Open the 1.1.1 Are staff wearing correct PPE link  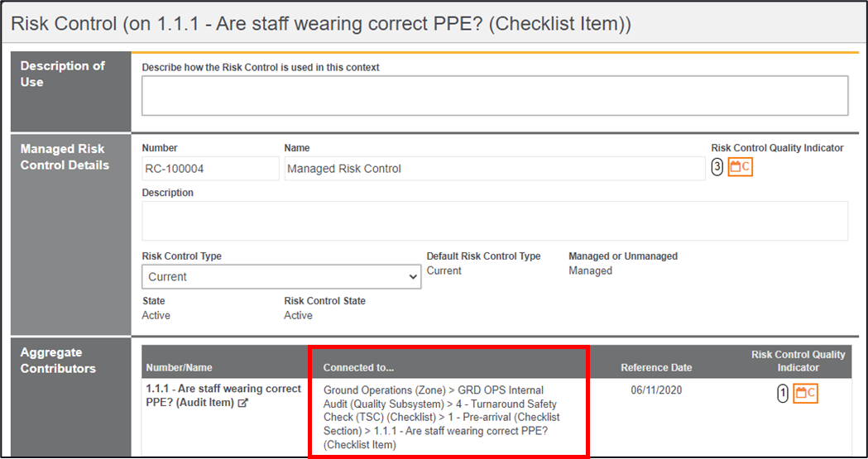[223, 395]
